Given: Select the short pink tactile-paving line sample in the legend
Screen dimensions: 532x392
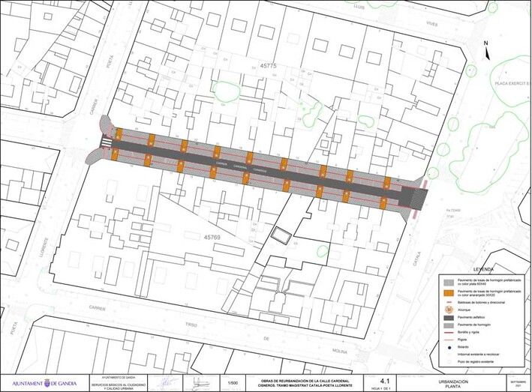Looking at the screenshot, I should [449, 302].
